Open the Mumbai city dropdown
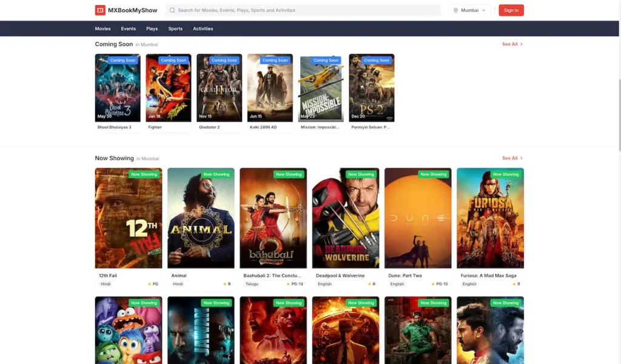This screenshot has height=364, width=621. (x=470, y=10)
